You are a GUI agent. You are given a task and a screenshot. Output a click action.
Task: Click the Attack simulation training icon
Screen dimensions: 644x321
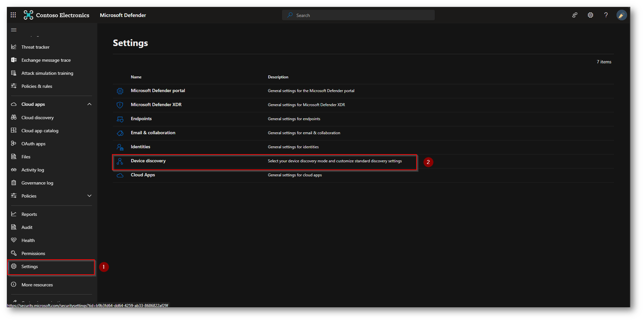point(14,73)
